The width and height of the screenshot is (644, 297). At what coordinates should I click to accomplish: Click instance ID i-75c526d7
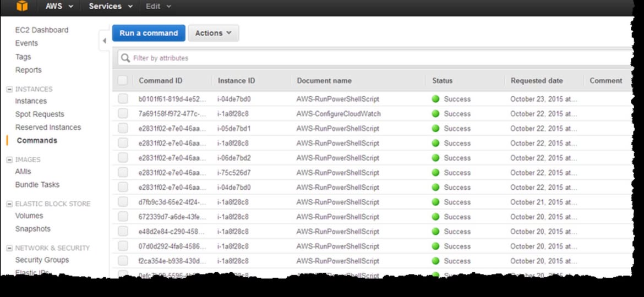tap(234, 173)
